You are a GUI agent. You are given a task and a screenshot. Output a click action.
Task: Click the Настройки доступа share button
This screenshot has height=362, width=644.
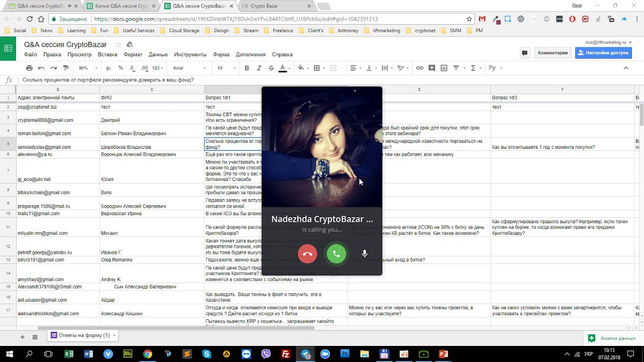click(x=604, y=53)
